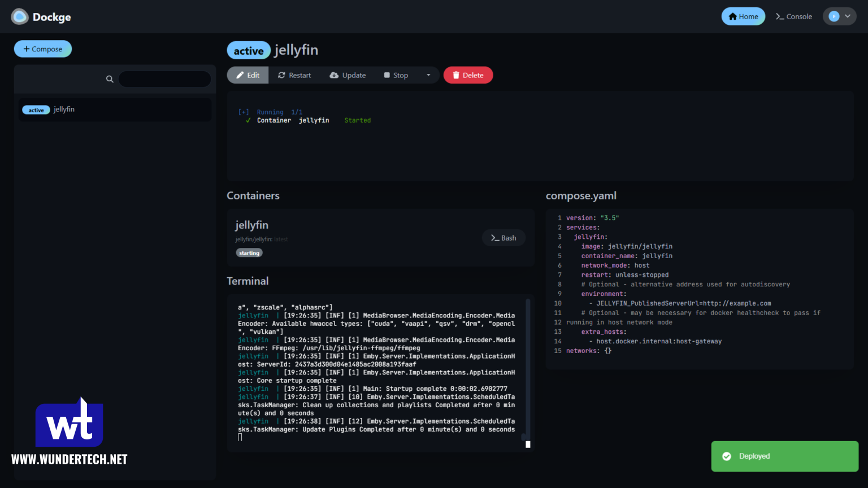Image resolution: width=868 pixels, height=488 pixels.
Task: Expand the Stop button dropdown arrow
Action: pos(428,75)
